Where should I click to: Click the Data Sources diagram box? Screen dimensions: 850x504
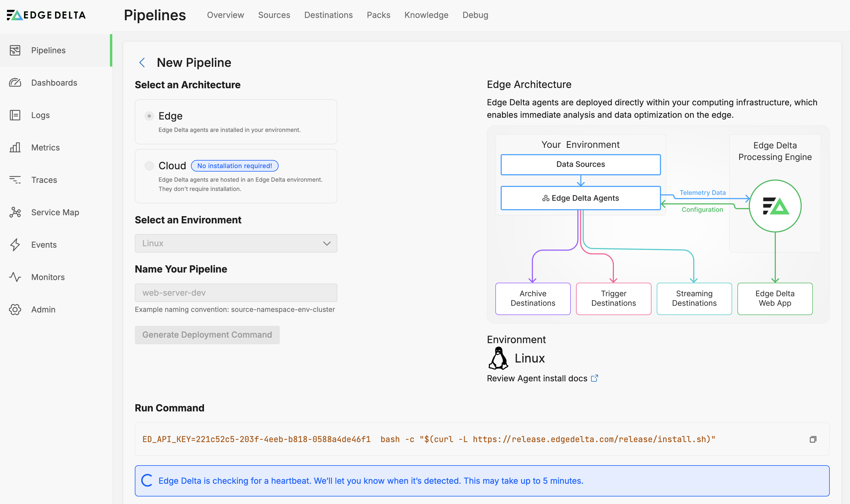coord(581,165)
